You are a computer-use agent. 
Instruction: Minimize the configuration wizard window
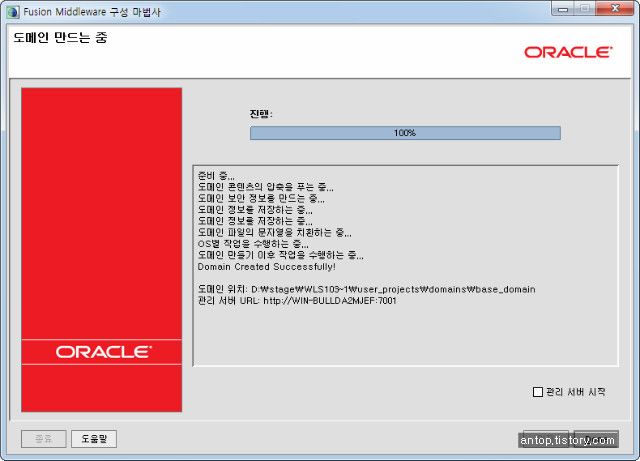pos(563,9)
